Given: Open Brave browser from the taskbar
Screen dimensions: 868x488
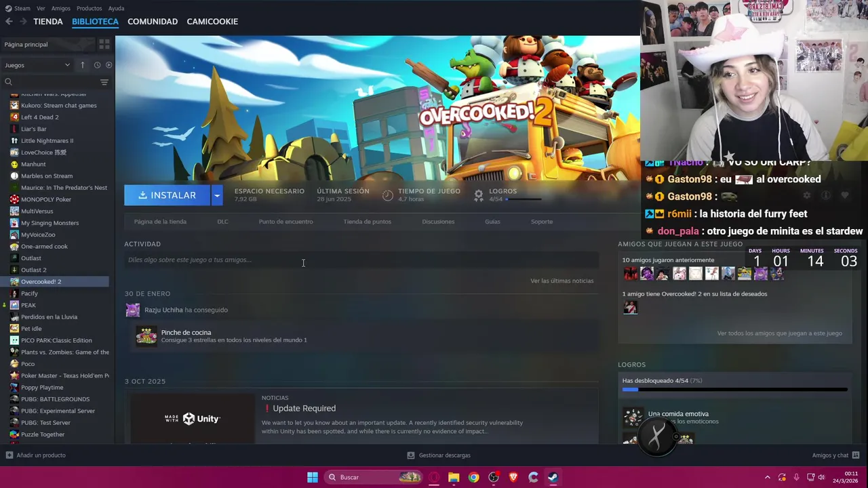Looking at the screenshot, I should 513,477.
